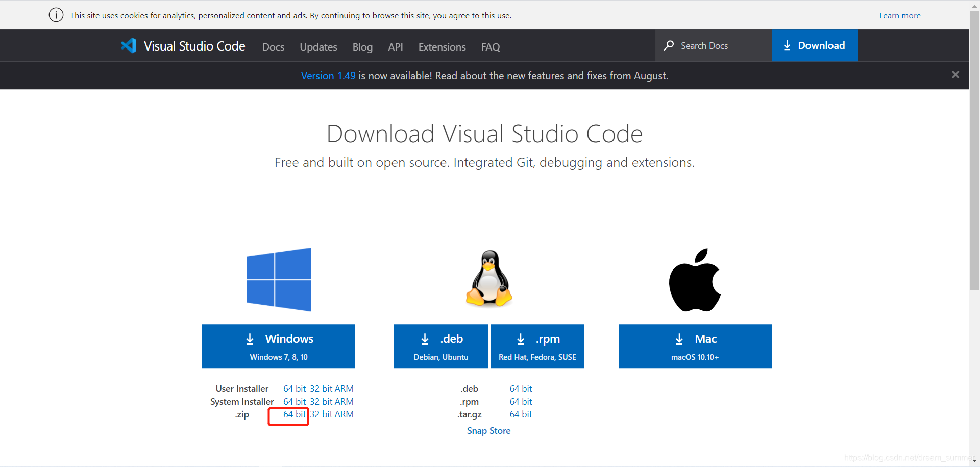Download Windows .zip 32 bit
980x467 pixels.
(321, 414)
